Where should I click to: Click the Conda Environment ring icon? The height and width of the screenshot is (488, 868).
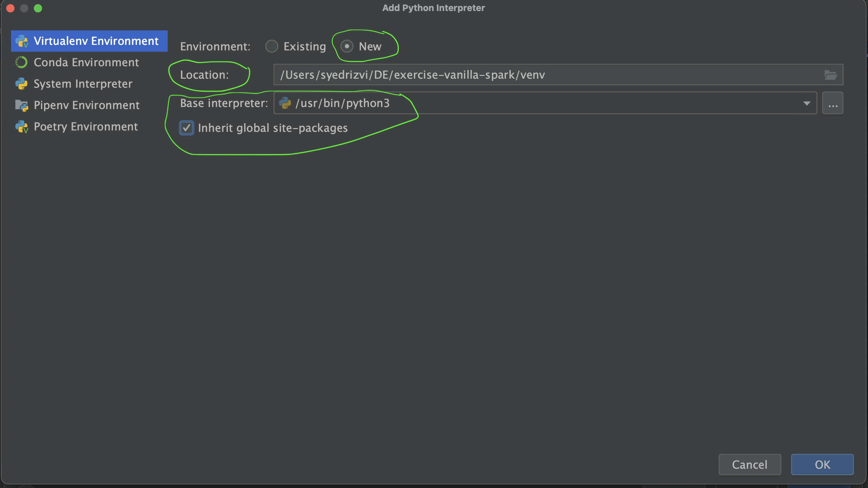coord(21,62)
